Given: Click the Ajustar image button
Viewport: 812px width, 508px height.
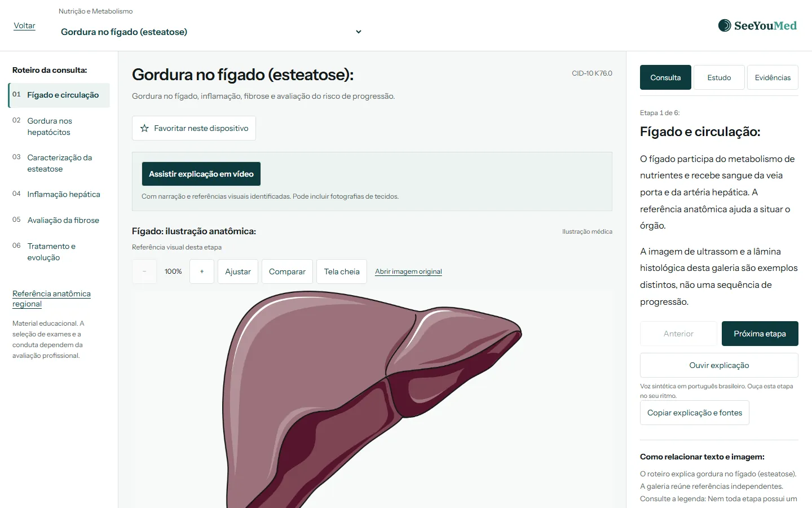Looking at the screenshot, I should pos(238,271).
